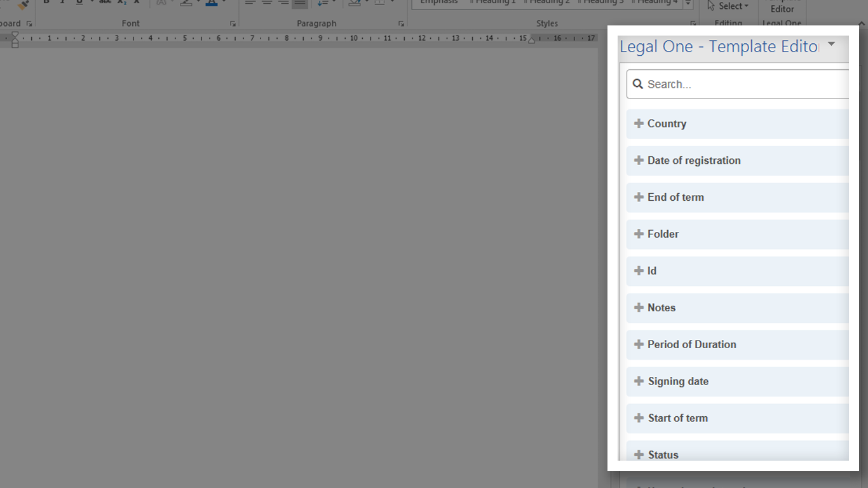The image size is (868, 488).
Task: Click the plus icon beside Start of term
Action: click(x=639, y=418)
